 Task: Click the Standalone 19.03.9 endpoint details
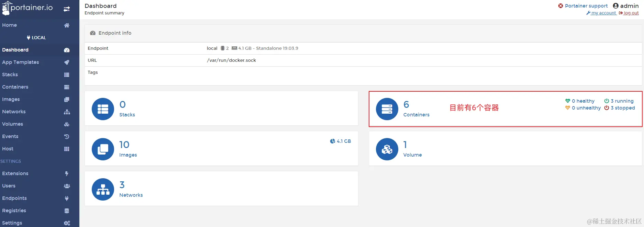[x=277, y=48]
